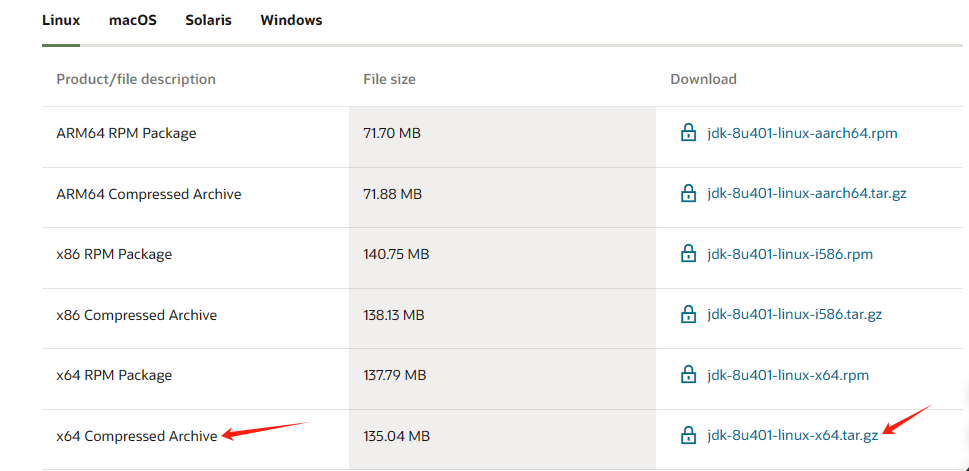Screen dimensions: 969x471
Task: Download jdk-8u401-linux-aarch64.rpm
Action: tap(802, 133)
